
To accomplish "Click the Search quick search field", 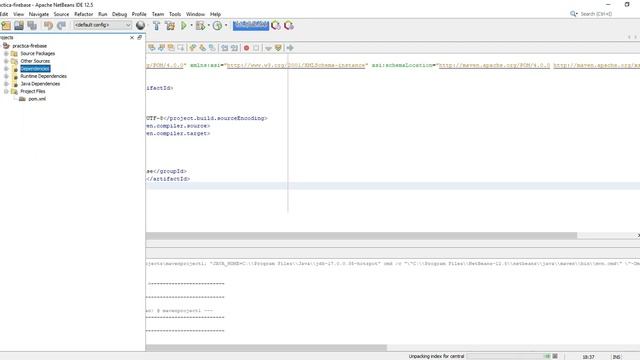I will pyautogui.click(x=596, y=14).
